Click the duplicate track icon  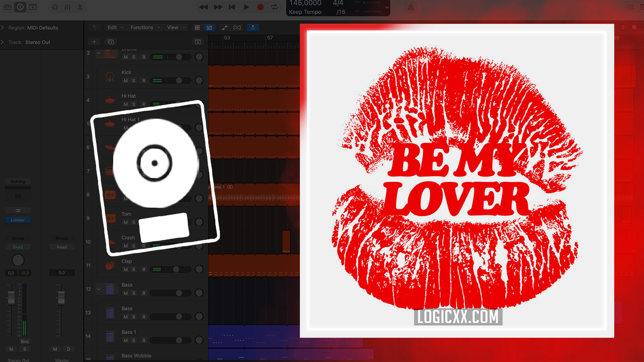(111, 42)
